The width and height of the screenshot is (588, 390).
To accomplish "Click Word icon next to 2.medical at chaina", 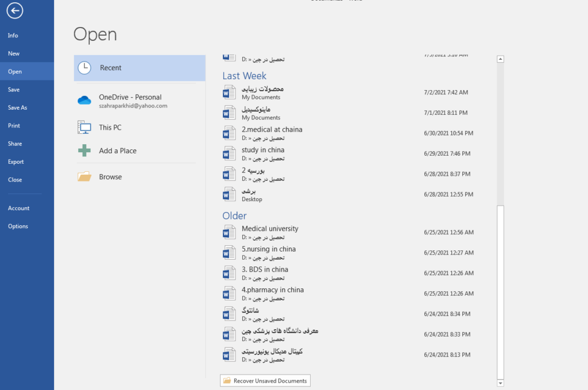I will pos(229,133).
